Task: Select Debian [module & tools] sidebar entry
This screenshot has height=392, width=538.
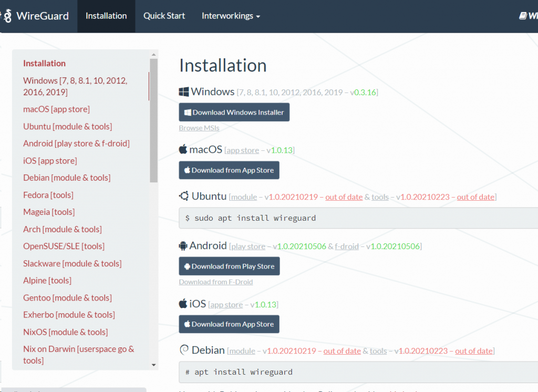Action: tap(67, 178)
